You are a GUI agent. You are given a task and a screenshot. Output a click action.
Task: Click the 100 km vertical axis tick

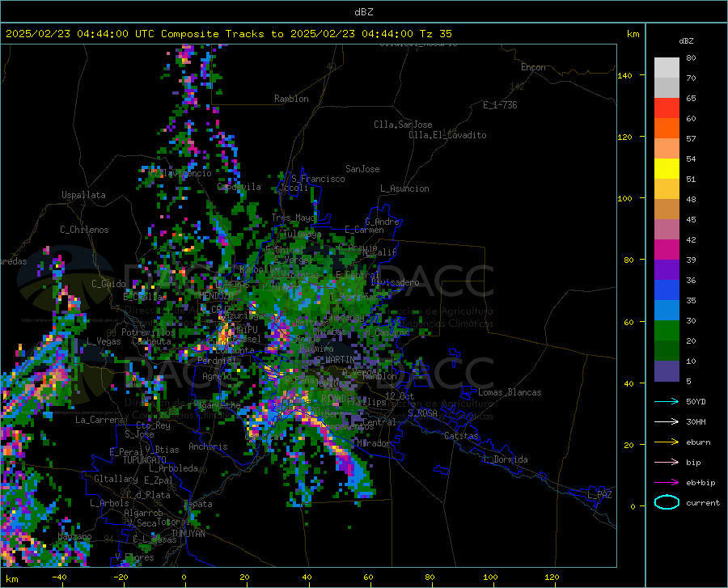(x=624, y=198)
